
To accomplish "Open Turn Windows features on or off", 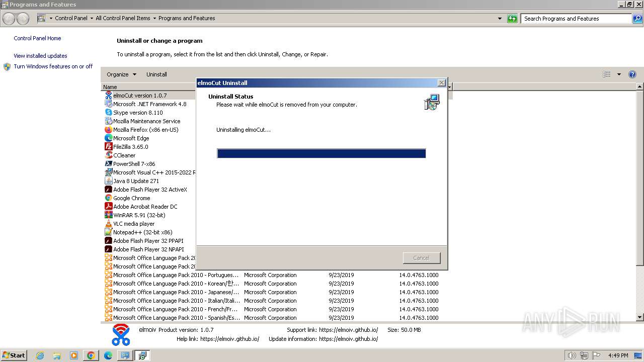I will pos(53,66).
